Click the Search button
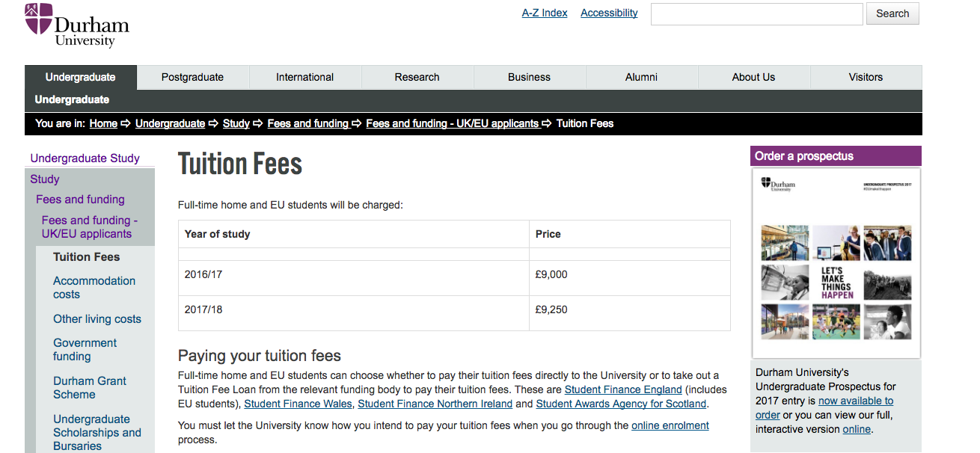This screenshot has height=453, width=980. click(892, 13)
